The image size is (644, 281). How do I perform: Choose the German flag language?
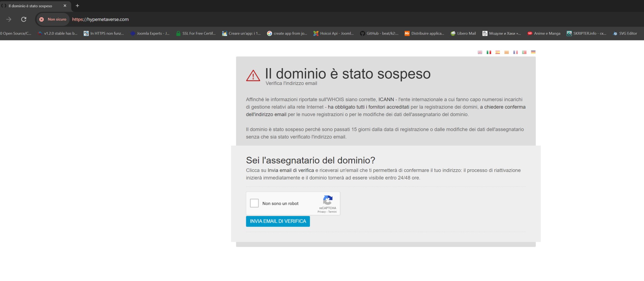[533, 52]
